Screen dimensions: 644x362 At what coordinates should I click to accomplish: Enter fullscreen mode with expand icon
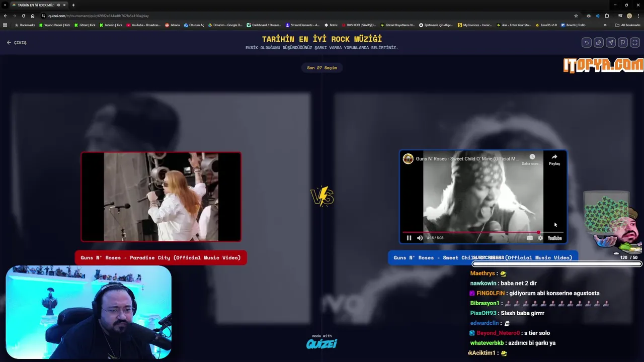tap(634, 43)
